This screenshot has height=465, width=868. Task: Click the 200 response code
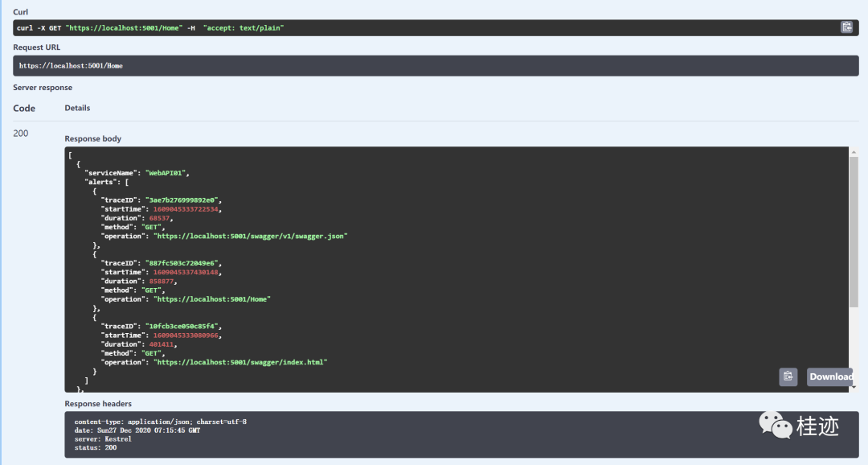pos(21,134)
